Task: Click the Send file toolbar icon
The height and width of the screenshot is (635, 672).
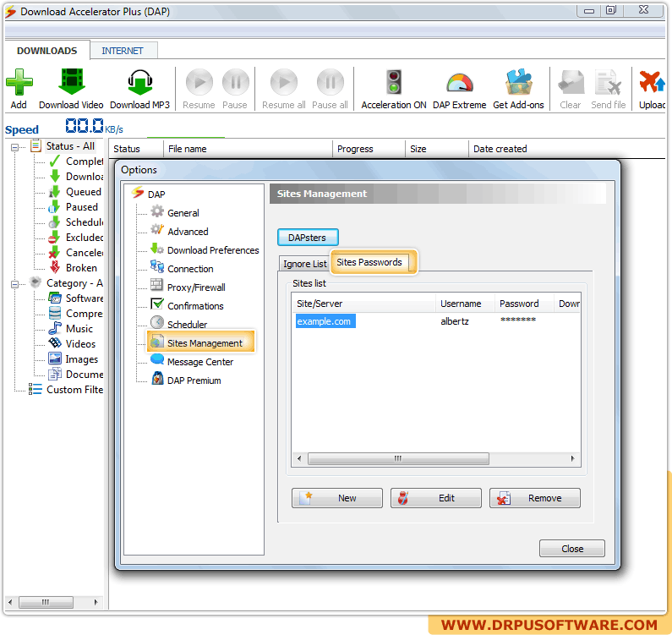Action: pyautogui.click(x=608, y=82)
